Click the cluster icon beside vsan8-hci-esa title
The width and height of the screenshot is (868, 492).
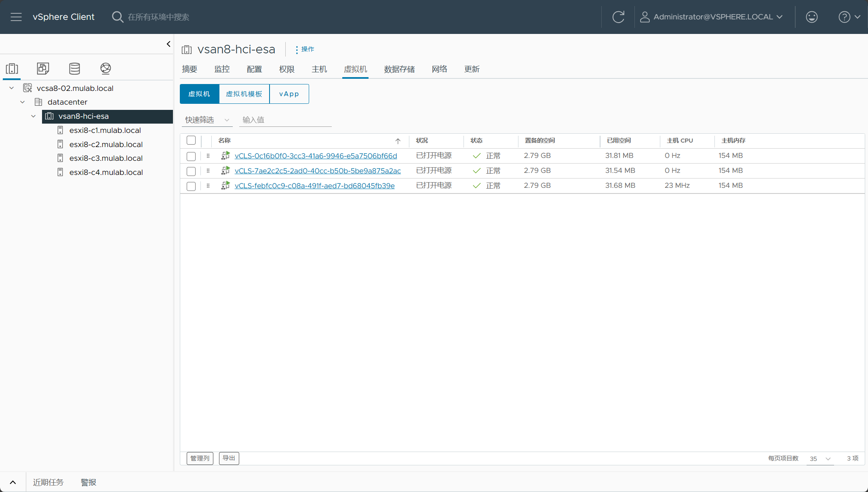tap(187, 50)
